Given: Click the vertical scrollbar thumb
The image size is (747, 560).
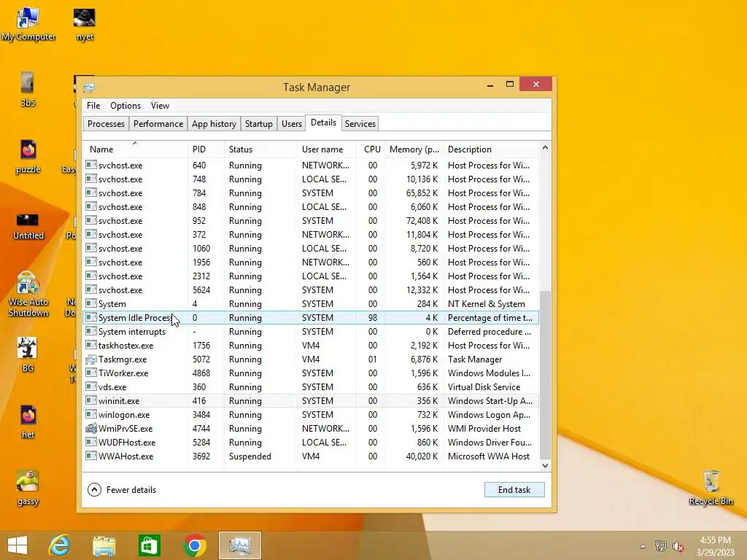Looking at the screenshot, I should (x=545, y=375).
